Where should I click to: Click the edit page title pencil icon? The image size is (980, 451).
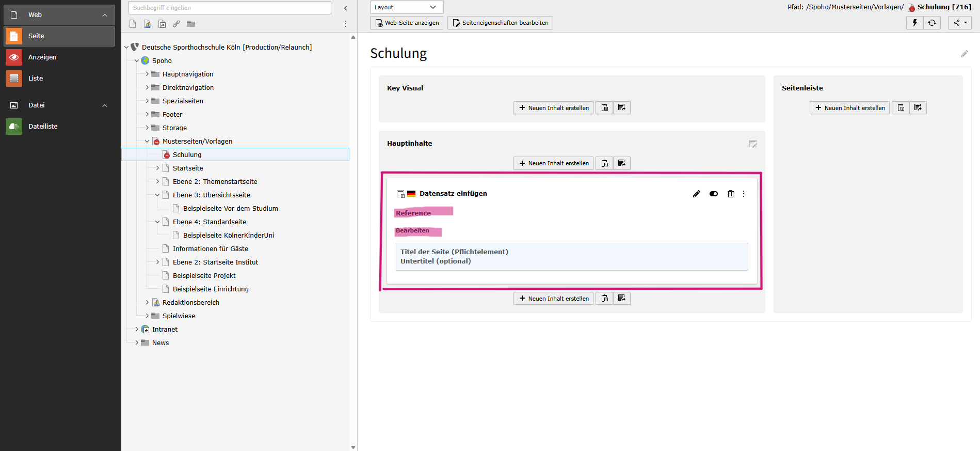[x=964, y=54]
